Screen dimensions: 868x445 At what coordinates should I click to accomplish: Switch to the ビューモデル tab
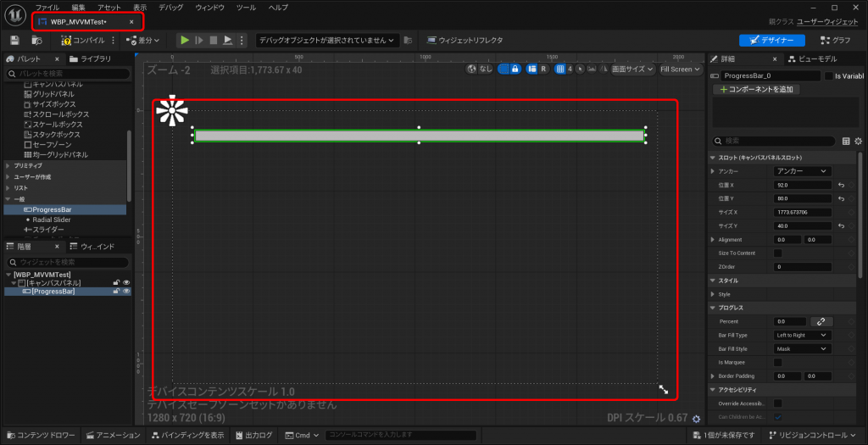[x=816, y=59]
